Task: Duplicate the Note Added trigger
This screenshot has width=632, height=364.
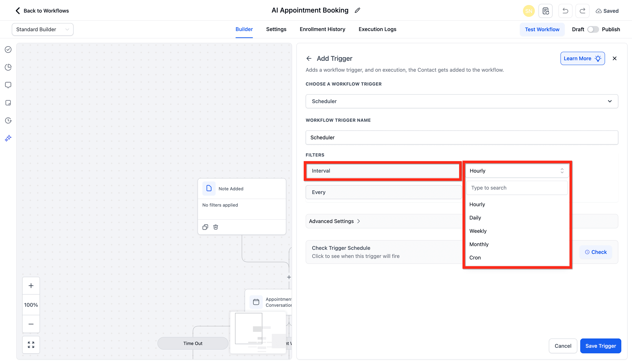Action: coord(205,227)
